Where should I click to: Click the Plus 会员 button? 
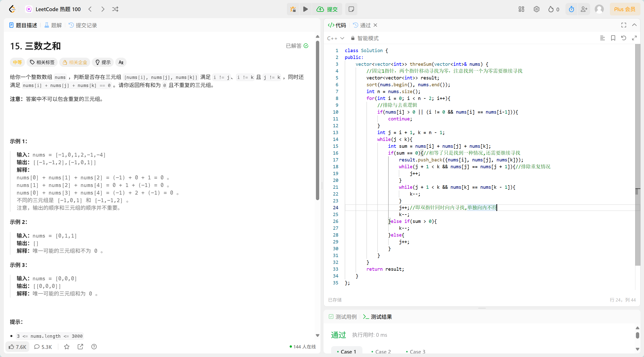tap(625, 9)
